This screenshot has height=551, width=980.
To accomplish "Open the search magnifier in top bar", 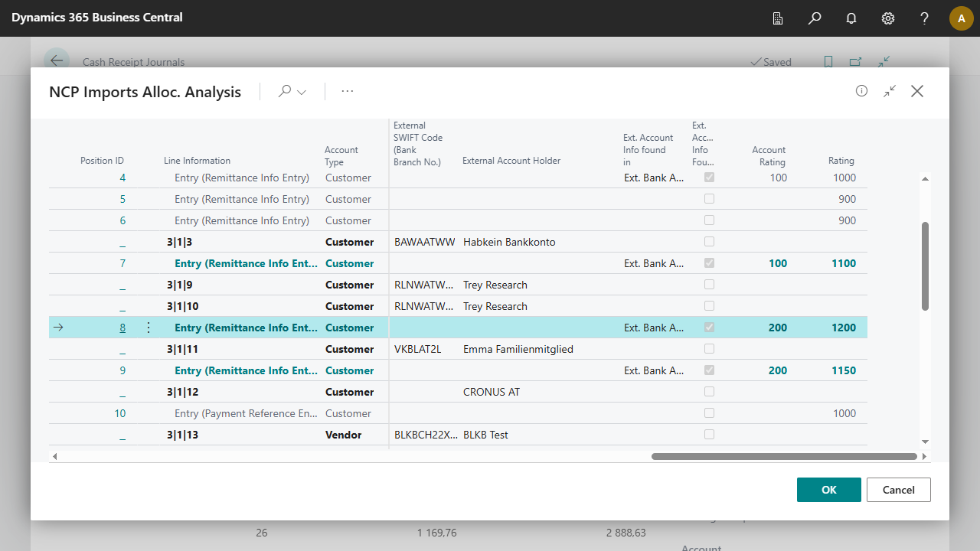I will (x=815, y=18).
